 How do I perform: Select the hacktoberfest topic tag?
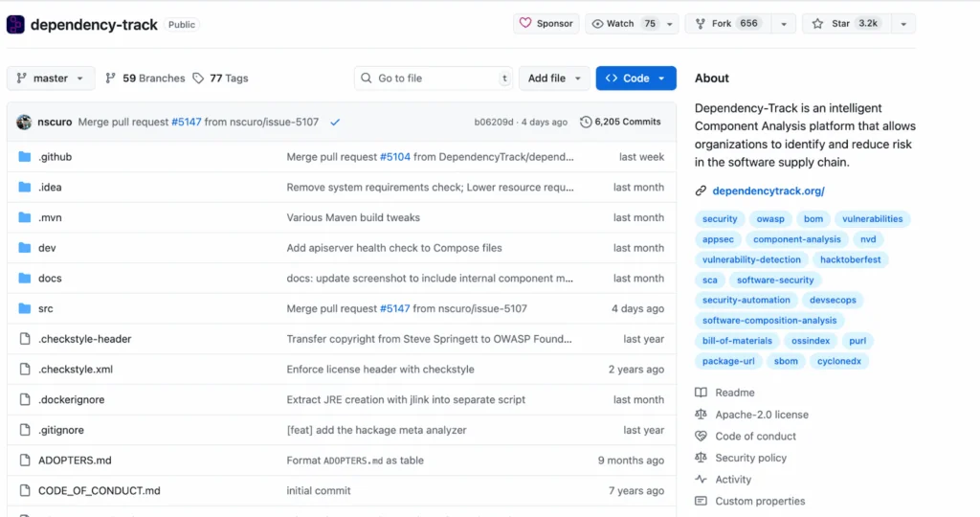click(x=850, y=259)
